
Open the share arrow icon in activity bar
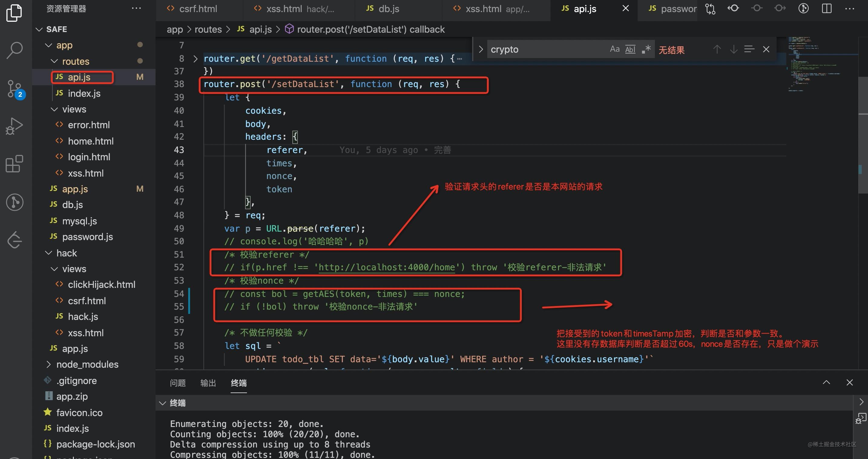15,240
